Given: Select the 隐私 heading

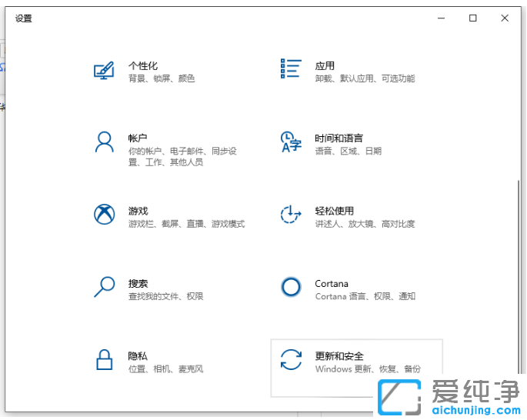Looking at the screenshot, I should pos(138,356).
